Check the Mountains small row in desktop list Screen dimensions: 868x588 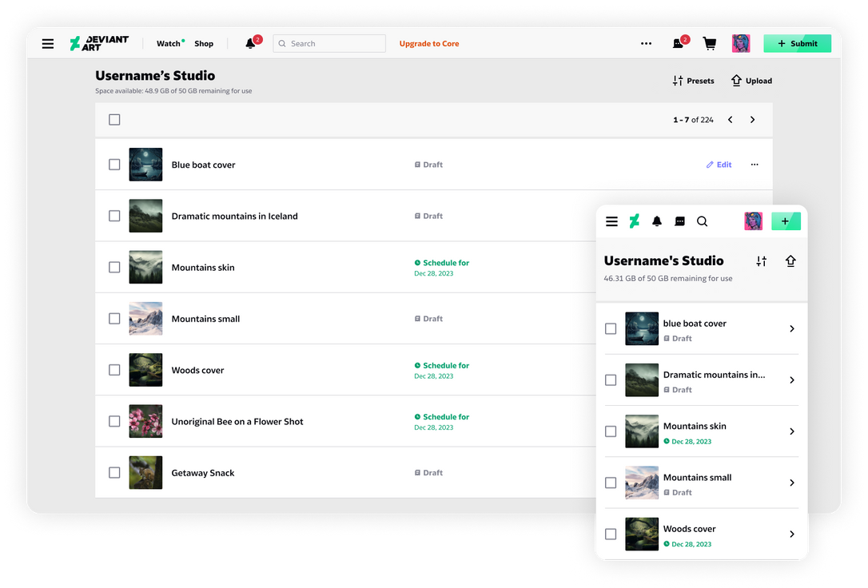point(114,319)
